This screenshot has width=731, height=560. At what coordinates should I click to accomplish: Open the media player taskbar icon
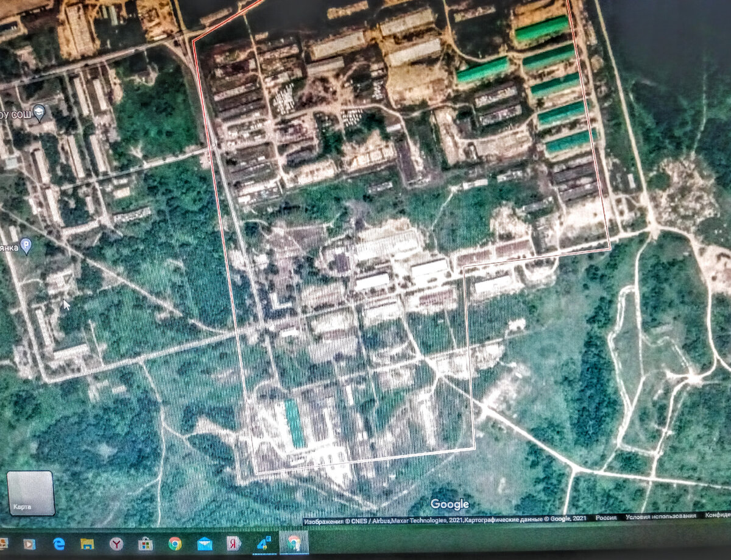pyautogui.click(x=29, y=543)
